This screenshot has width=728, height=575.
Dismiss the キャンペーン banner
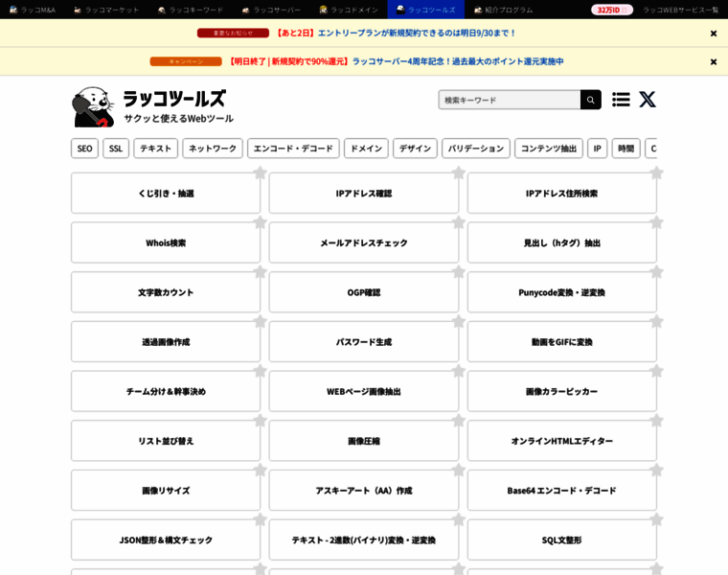point(714,61)
